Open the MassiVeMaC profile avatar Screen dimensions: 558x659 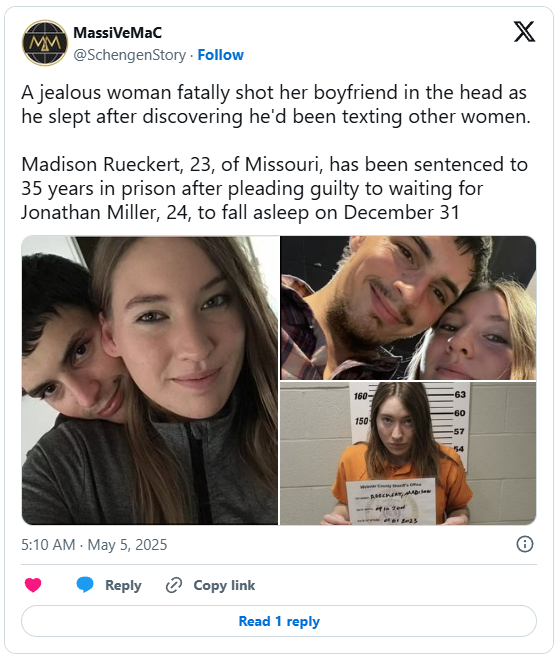pyautogui.click(x=45, y=43)
